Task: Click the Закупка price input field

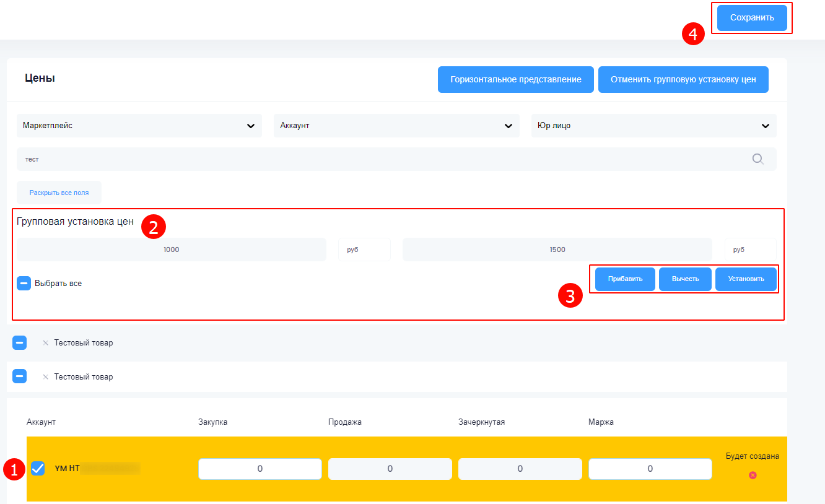Action: [x=260, y=469]
